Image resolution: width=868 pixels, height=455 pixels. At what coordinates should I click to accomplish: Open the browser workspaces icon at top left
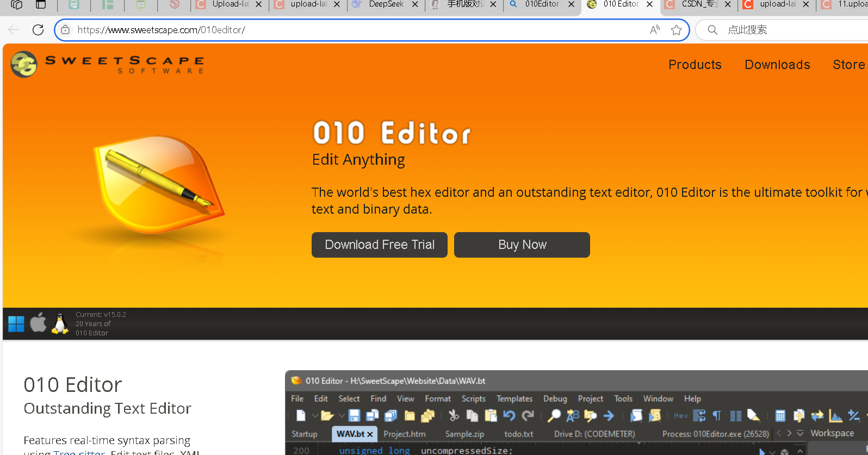16,4
